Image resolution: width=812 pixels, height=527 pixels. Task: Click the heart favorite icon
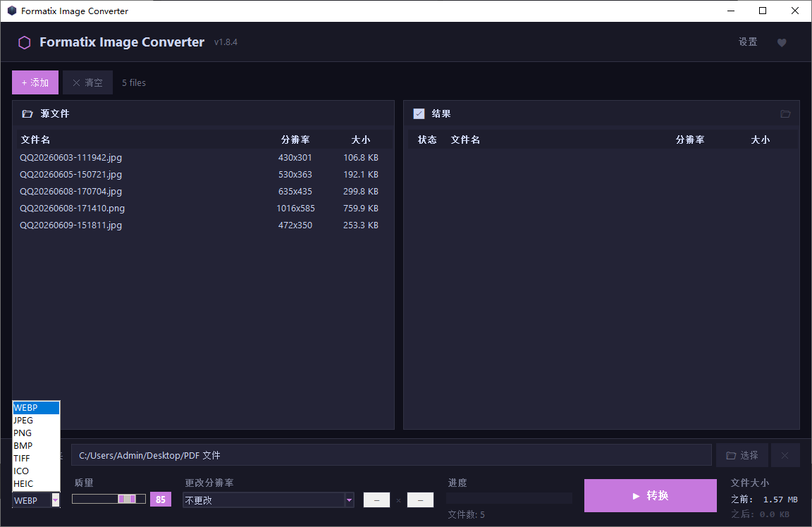click(782, 42)
